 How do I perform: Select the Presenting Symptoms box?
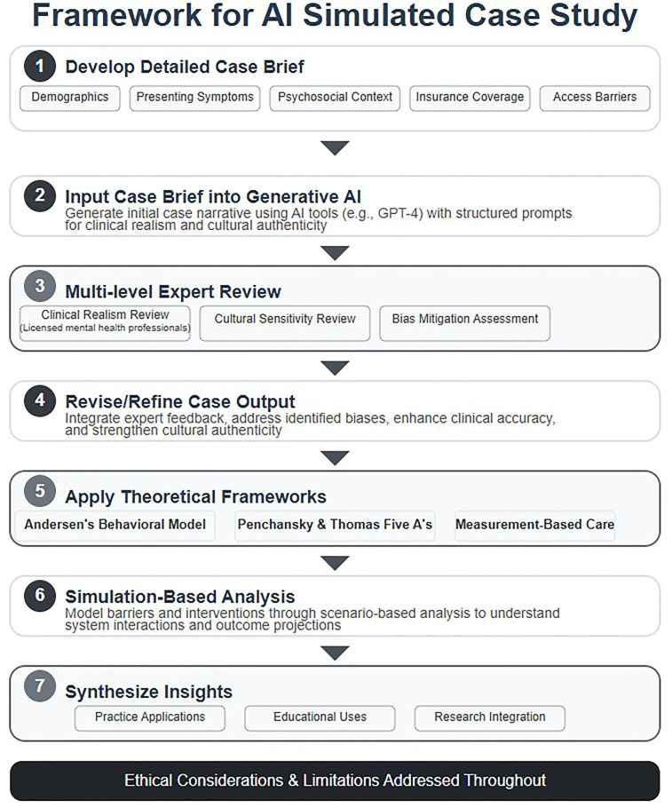tap(194, 98)
